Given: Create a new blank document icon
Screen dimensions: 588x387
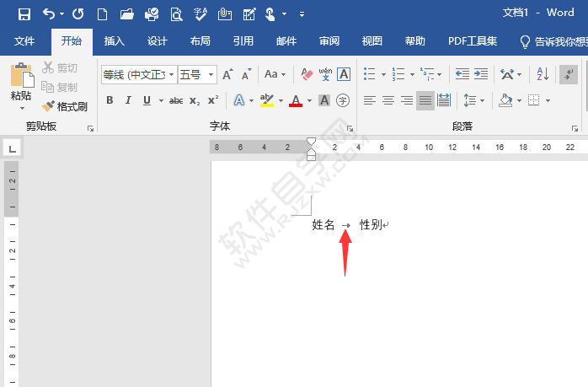Looking at the screenshot, I should (102, 14).
